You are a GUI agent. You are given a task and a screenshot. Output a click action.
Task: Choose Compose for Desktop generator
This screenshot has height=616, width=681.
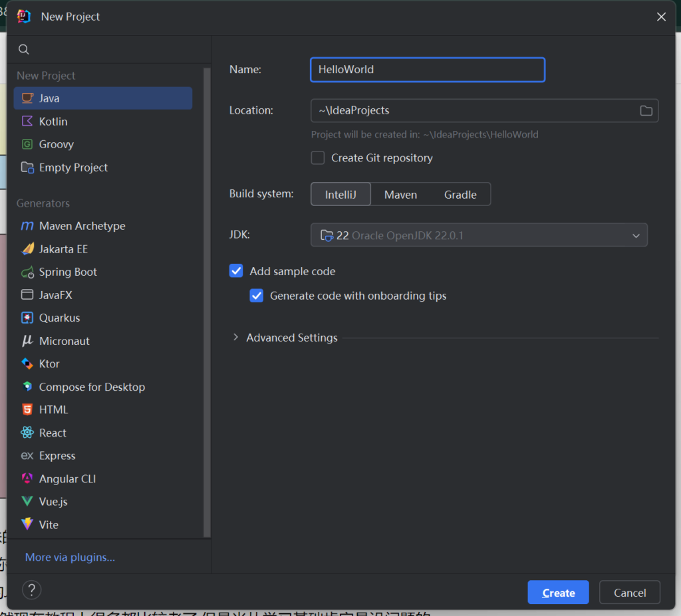[x=103, y=386]
